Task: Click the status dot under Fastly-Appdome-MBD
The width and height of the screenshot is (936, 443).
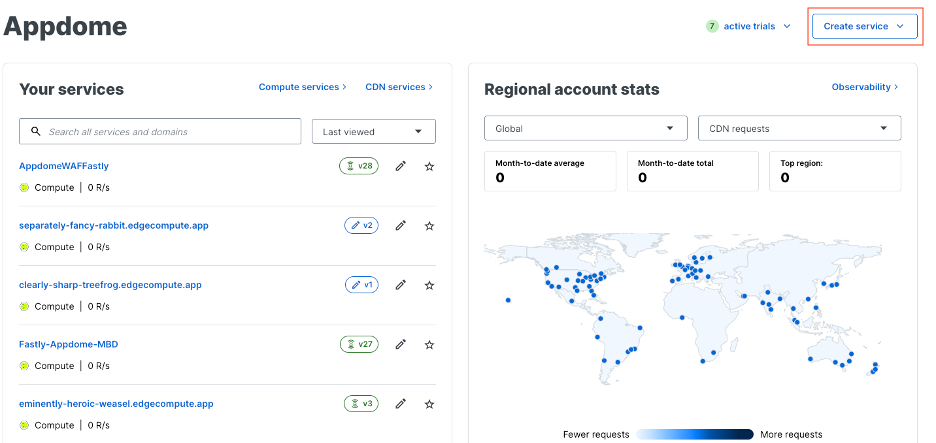Action: (x=24, y=365)
